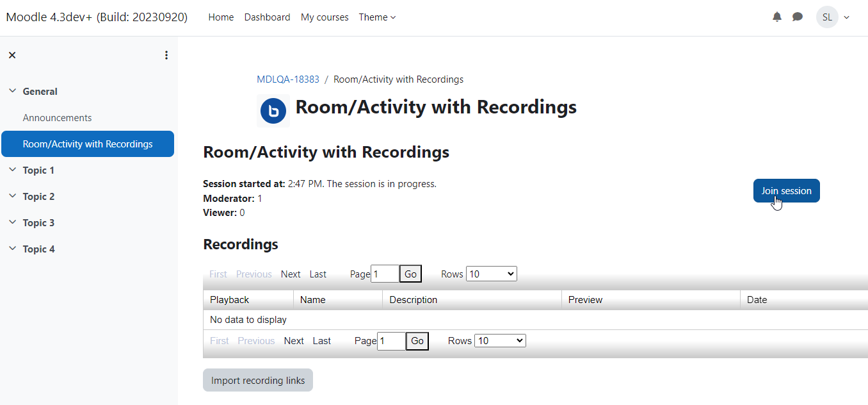Click Next in bottom pagination
Screen dimensions: 868x405
click(294, 340)
